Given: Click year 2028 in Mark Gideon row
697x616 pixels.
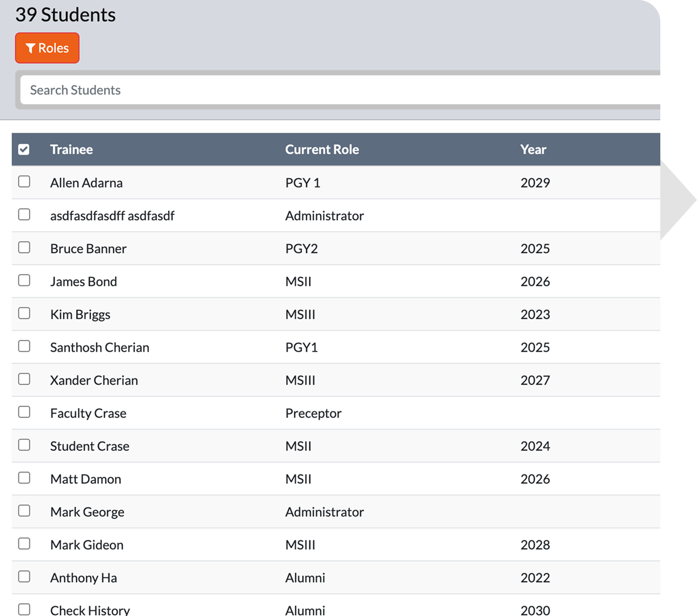Looking at the screenshot, I should (x=535, y=545).
